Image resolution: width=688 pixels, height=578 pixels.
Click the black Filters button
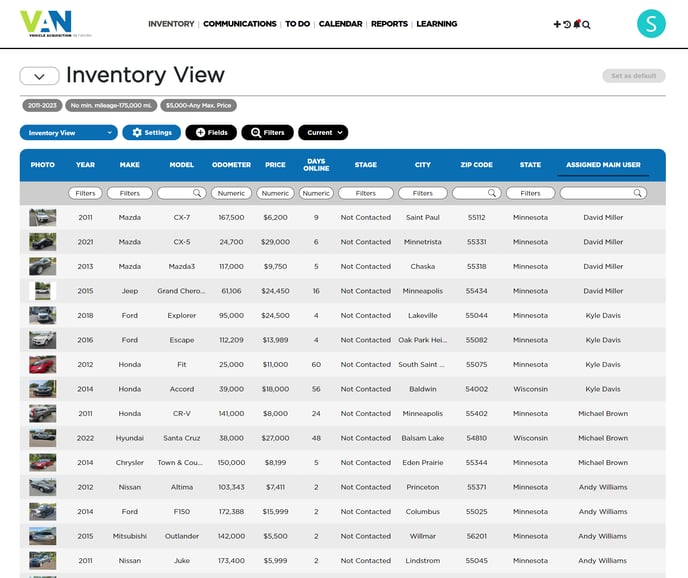(267, 133)
